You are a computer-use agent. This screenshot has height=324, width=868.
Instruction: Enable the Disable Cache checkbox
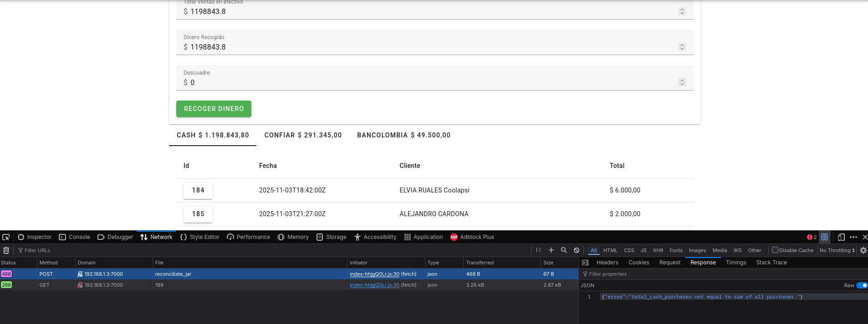click(775, 250)
